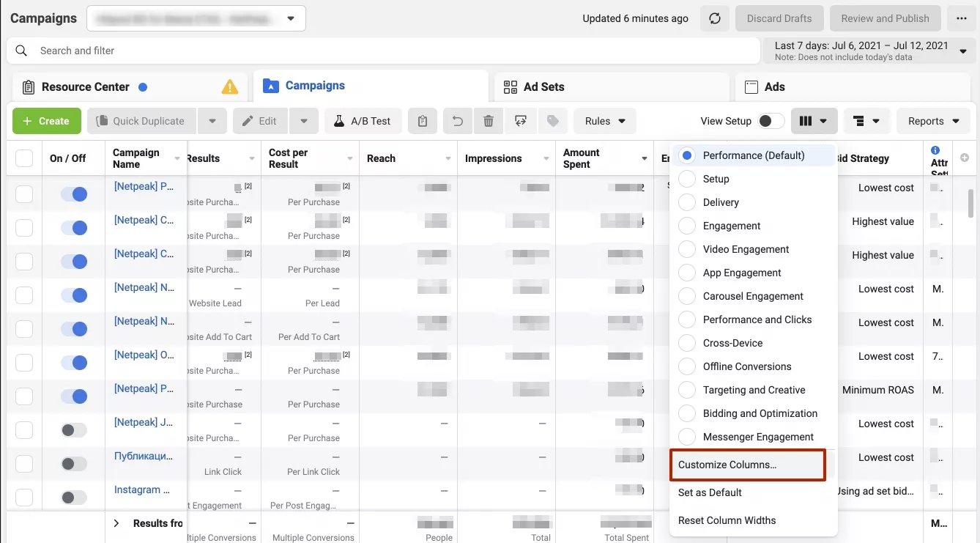Click the yellow warning triangle icon
This screenshot has height=543, width=980.
(230, 87)
